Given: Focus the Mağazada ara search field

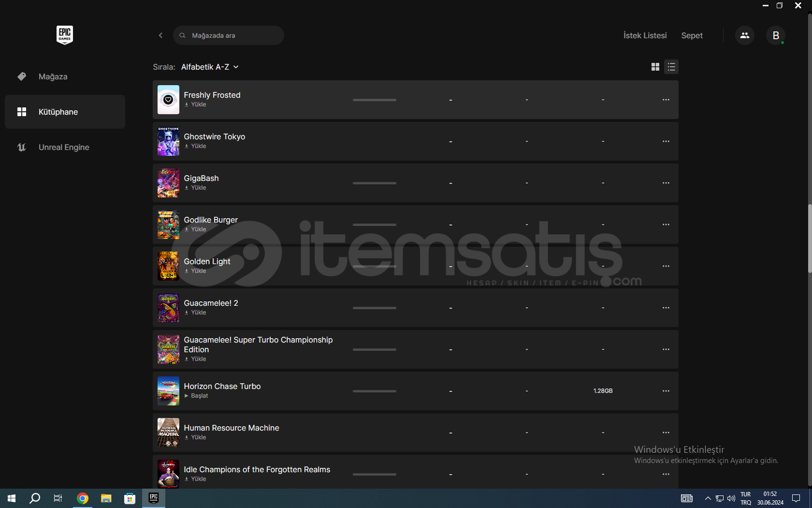Looking at the screenshot, I should tap(228, 35).
